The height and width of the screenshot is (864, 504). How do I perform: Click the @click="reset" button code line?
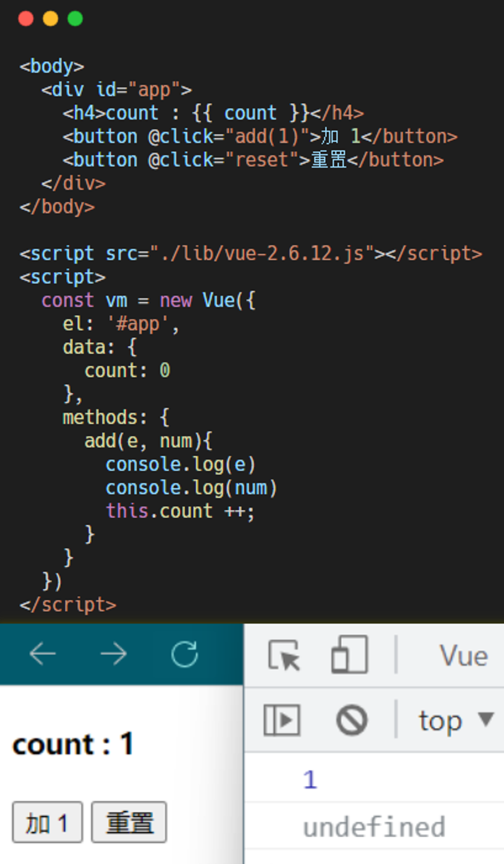coord(254,160)
